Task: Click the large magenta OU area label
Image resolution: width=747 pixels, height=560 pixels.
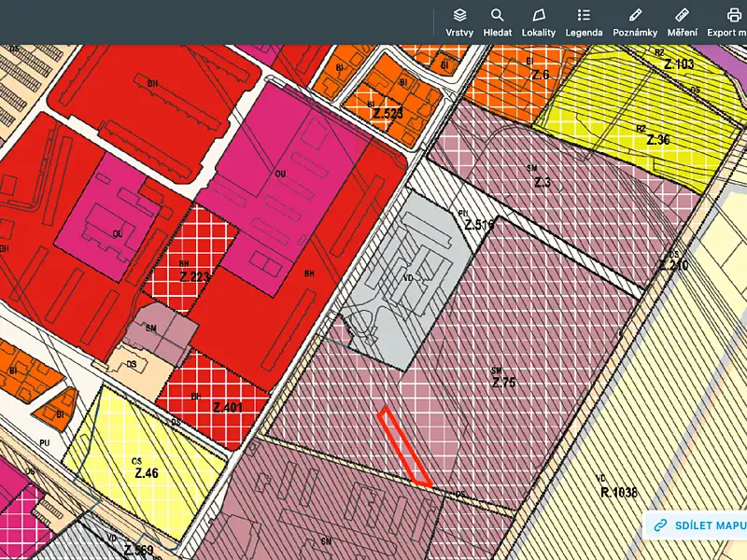Action: [280, 174]
